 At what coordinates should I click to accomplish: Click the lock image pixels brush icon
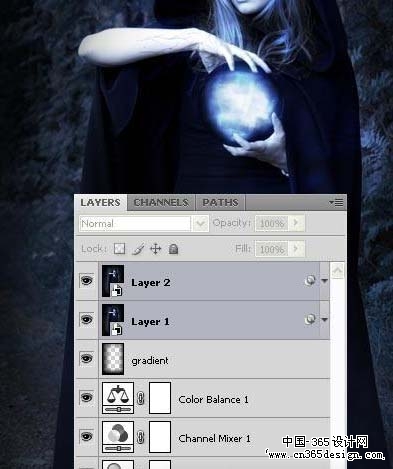pyautogui.click(x=138, y=249)
